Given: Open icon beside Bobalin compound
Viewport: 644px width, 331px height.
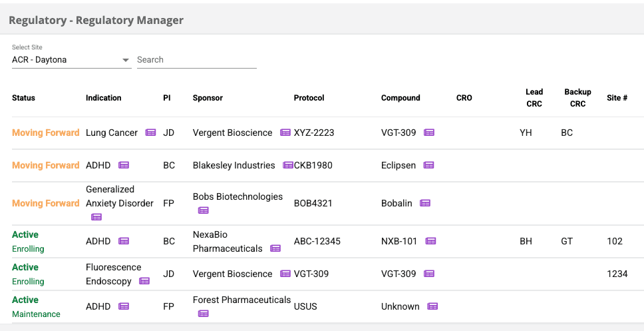Looking at the screenshot, I should 425,203.
